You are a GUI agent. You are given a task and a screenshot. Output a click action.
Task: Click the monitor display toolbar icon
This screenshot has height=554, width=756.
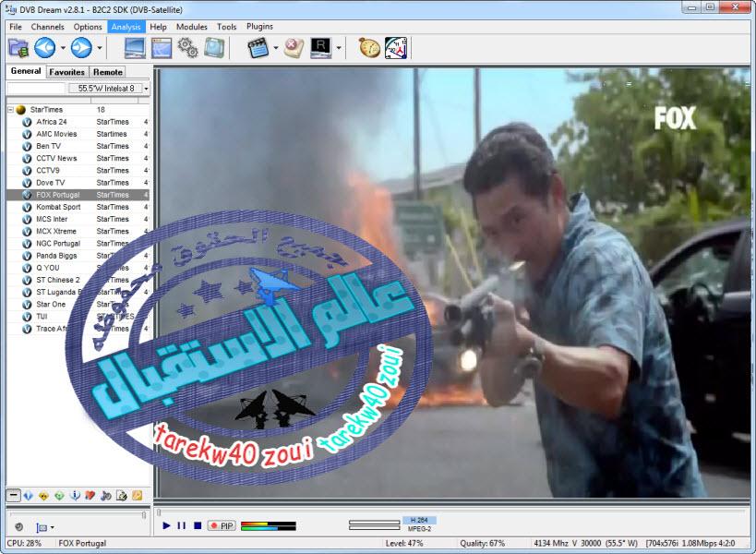135,48
